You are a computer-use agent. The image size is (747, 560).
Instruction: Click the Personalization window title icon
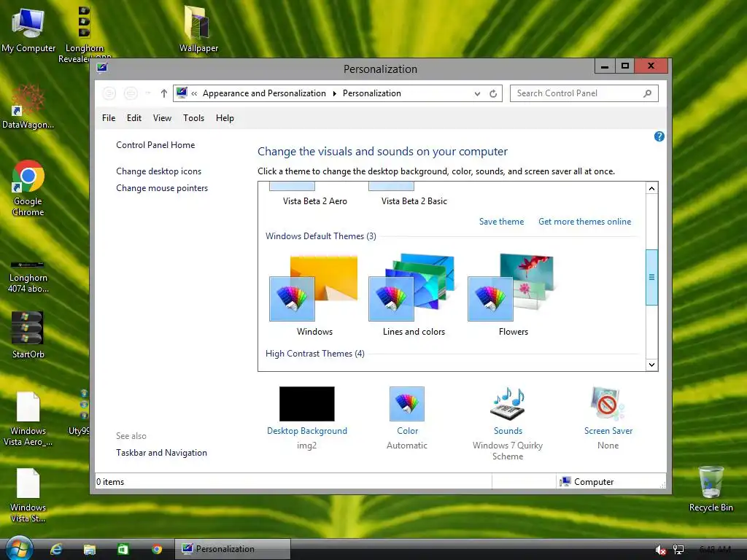102,68
